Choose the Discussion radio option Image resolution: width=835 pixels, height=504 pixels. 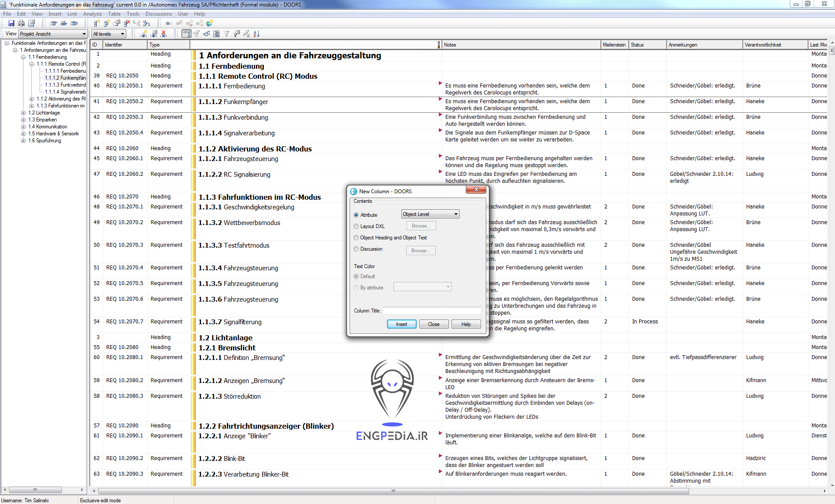click(357, 249)
